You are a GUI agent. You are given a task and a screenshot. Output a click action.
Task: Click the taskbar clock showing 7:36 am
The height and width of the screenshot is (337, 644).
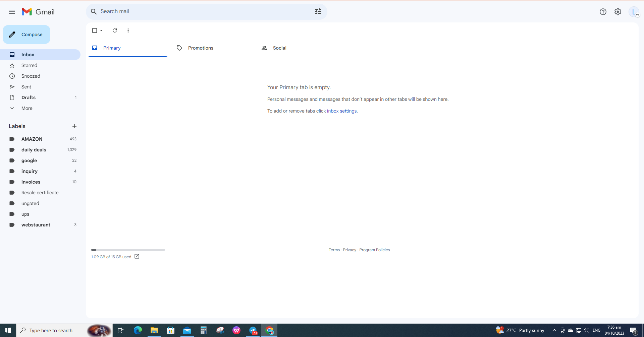(x=614, y=330)
